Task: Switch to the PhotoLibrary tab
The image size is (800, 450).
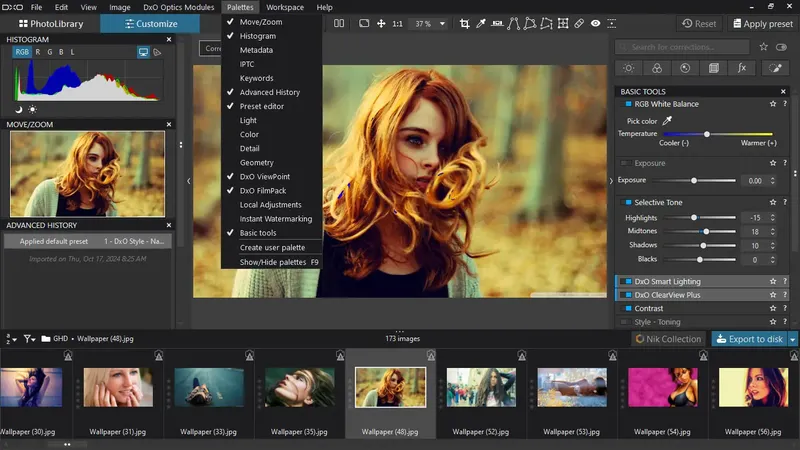Action: pyautogui.click(x=51, y=23)
